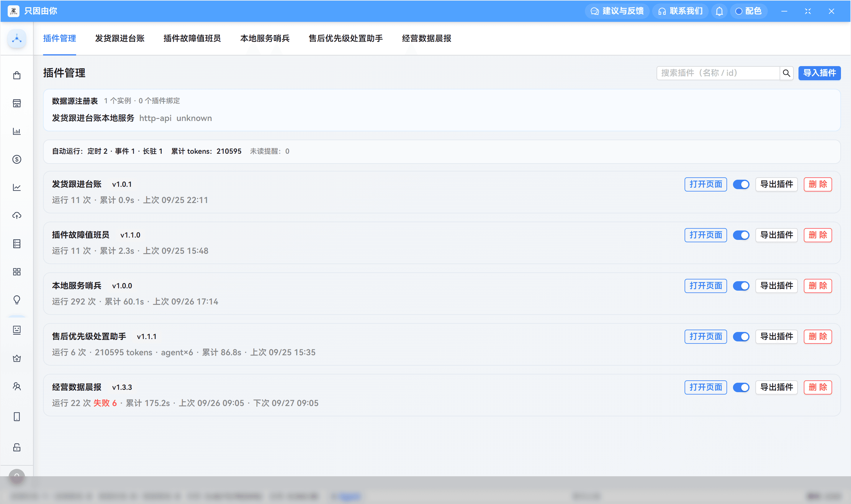Click the notification bell icon
Screen dimensions: 851x504
pyautogui.click(x=719, y=11)
